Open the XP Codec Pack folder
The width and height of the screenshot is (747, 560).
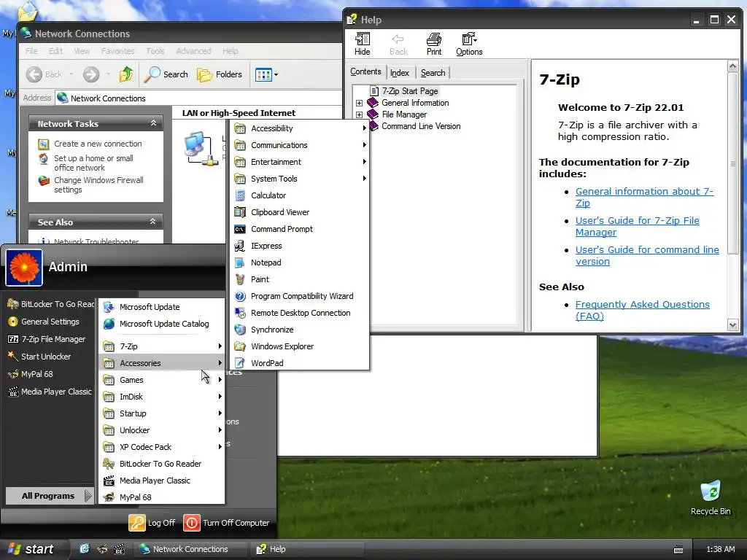pos(161,447)
